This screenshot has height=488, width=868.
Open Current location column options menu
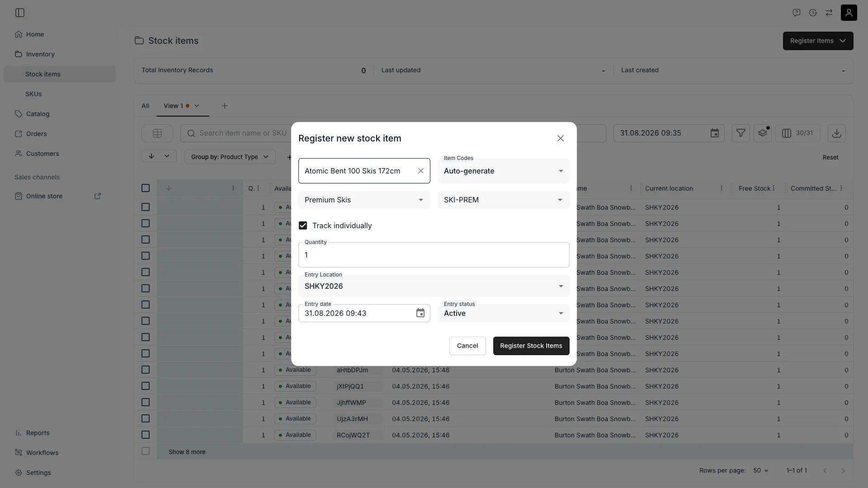point(722,188)
